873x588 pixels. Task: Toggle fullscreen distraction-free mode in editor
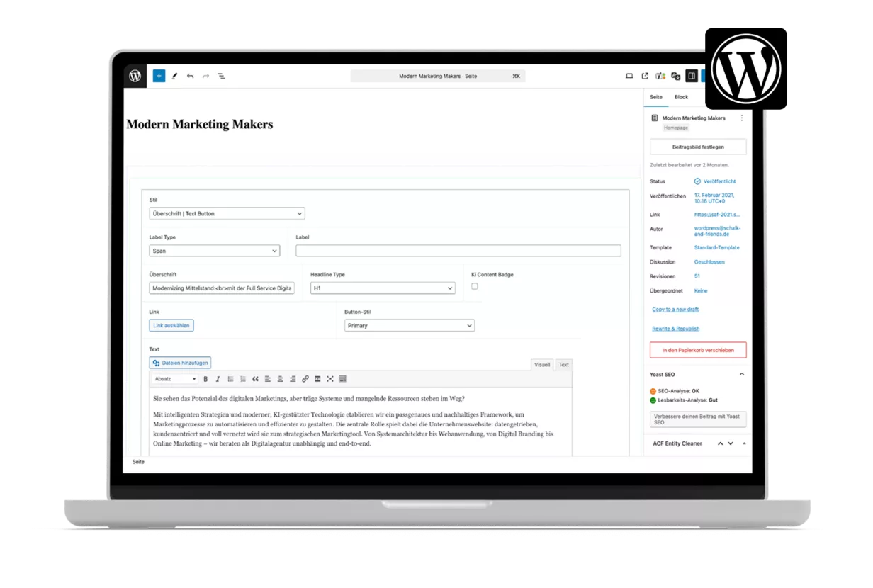(330, 379)
